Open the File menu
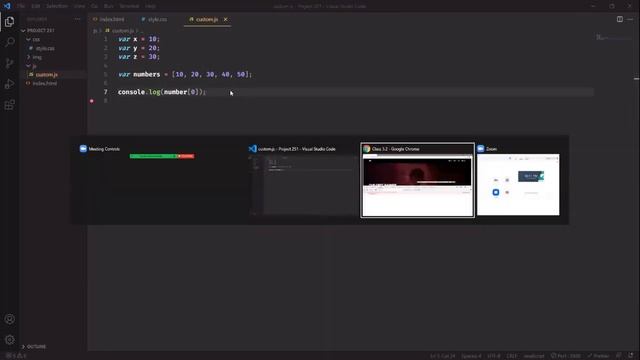640x360 pixels. coord(21,6)
